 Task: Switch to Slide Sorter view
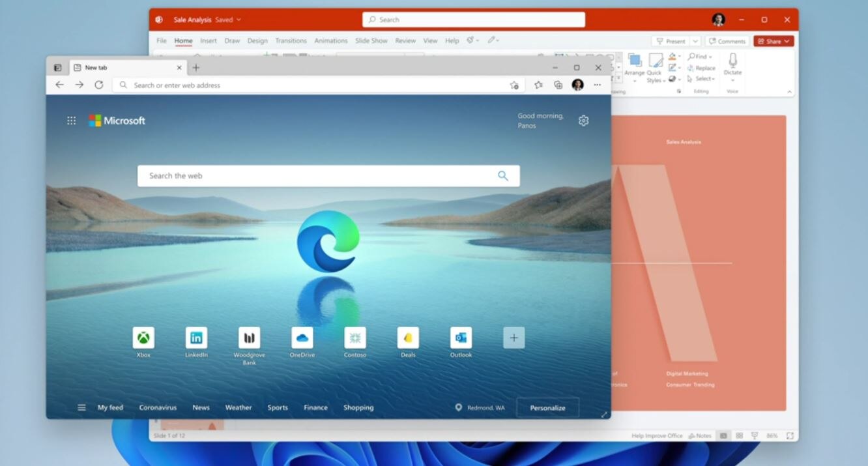point(740,435)
